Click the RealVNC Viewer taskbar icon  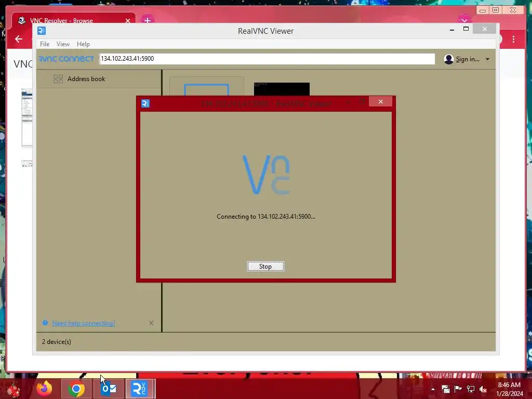(139, 389)
